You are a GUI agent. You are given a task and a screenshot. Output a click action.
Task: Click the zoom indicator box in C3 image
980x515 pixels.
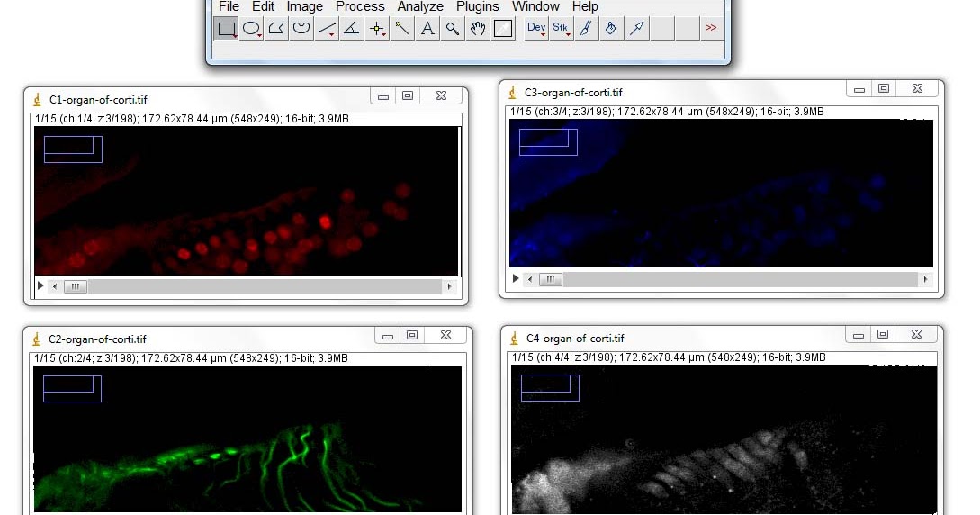click(x=548, y=142)
